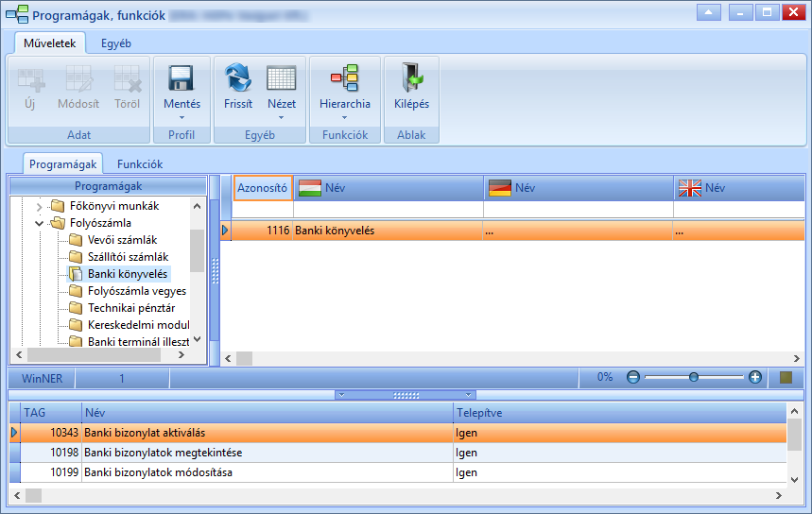
Task: Click the vertical tree scrollbar thumb
Action: (x=197, y=250)
